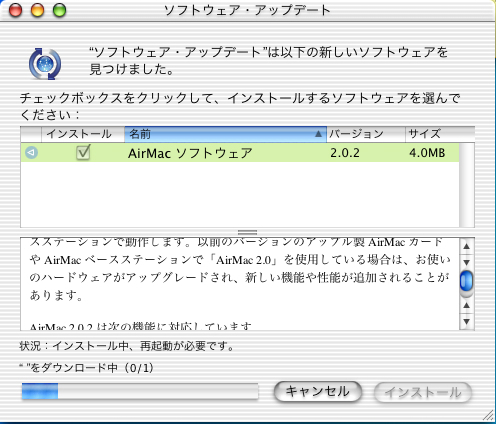Click the lower scroll-up arrow of description
Image resolution: width=496 pixels, height=424 pixels.
tap(467, 305)
